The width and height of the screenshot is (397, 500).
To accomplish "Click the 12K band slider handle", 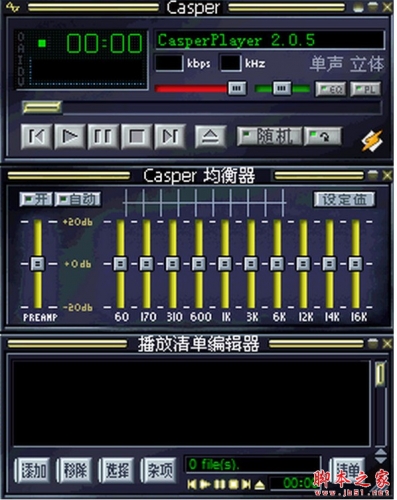I will click(x=303, y=264).
